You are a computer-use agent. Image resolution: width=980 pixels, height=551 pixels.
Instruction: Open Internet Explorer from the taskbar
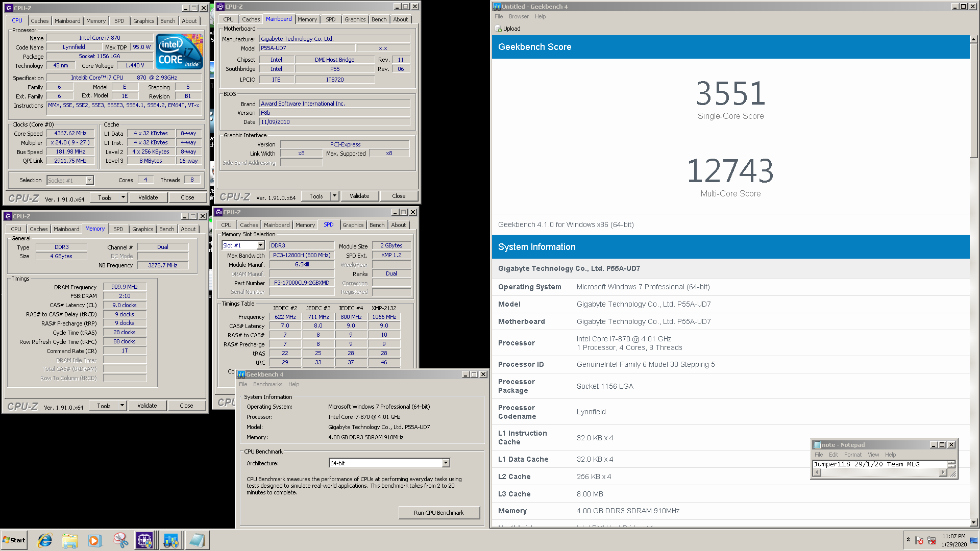45,540
